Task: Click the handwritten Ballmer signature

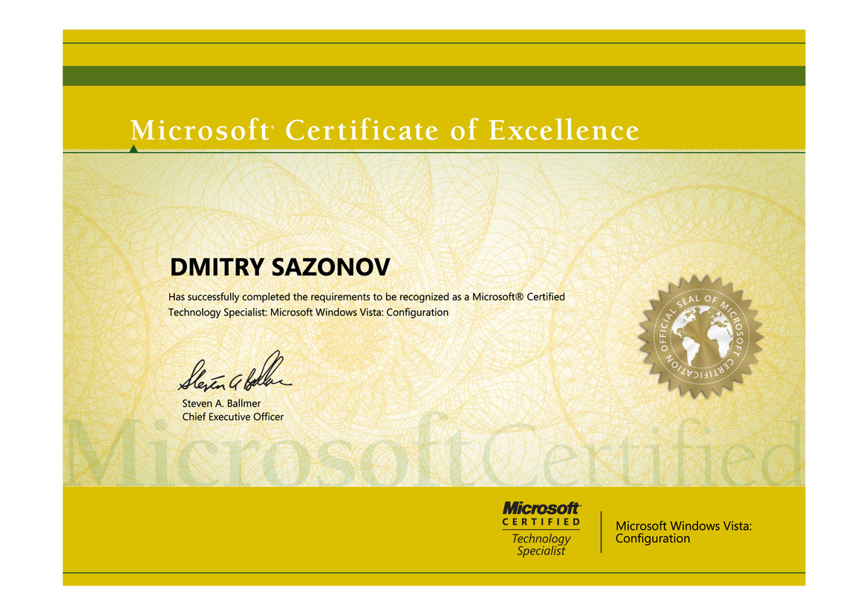Action: point(234,373)
